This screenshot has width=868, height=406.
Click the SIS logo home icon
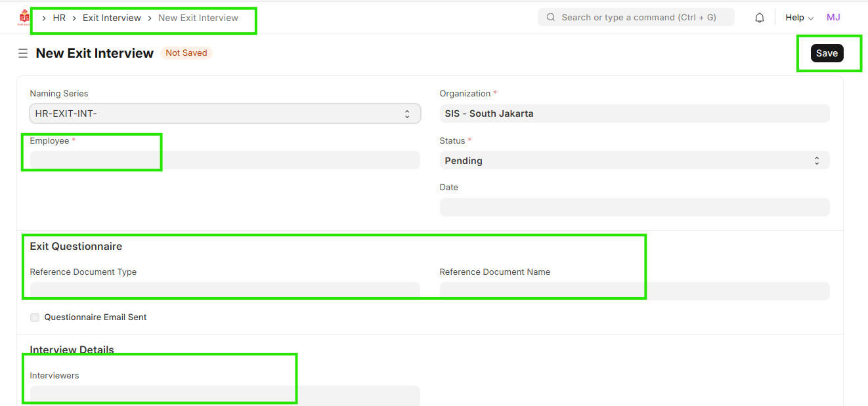[24, 18]
